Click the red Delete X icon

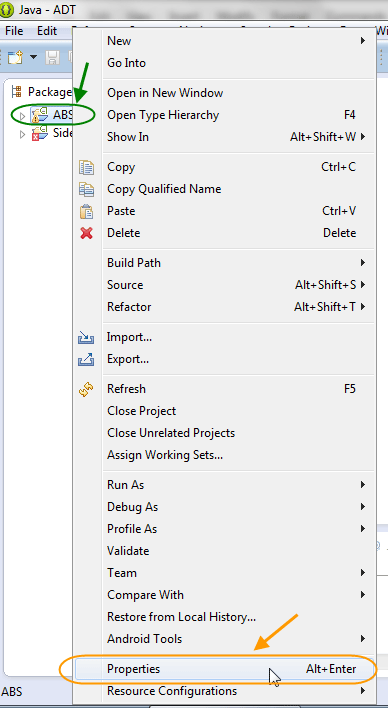tap(86, 233)
